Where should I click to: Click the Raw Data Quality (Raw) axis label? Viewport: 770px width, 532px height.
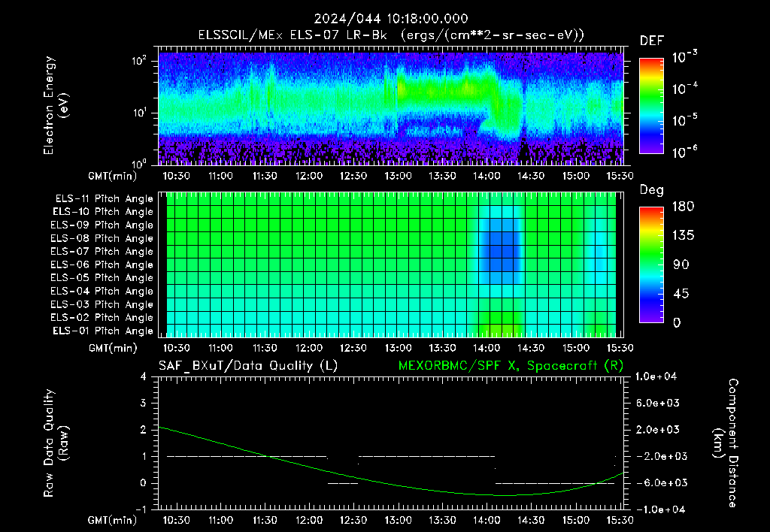pos(56,443)
